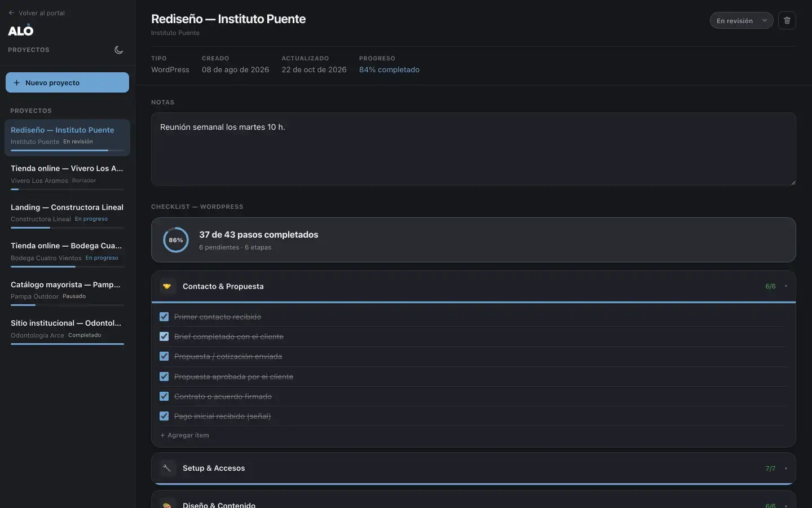Click the handshake icon beside Contacto & Propuesta
Screen dimensions: 812x508
[167, 286]
